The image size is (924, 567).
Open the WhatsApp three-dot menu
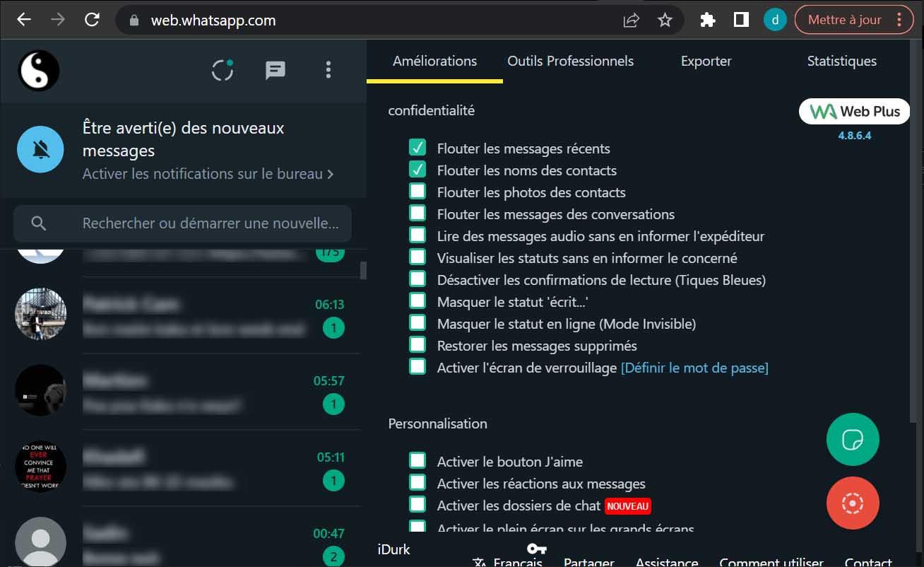(x=328, y=70)
